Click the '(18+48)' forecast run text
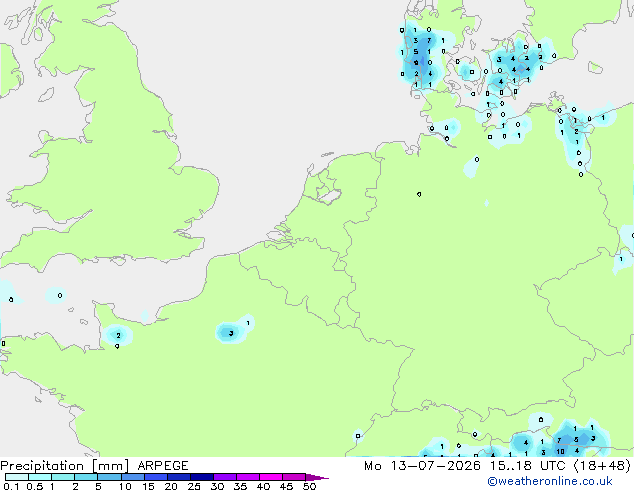The height and width of the screenshot is (490, 634). tap(602, 466)
